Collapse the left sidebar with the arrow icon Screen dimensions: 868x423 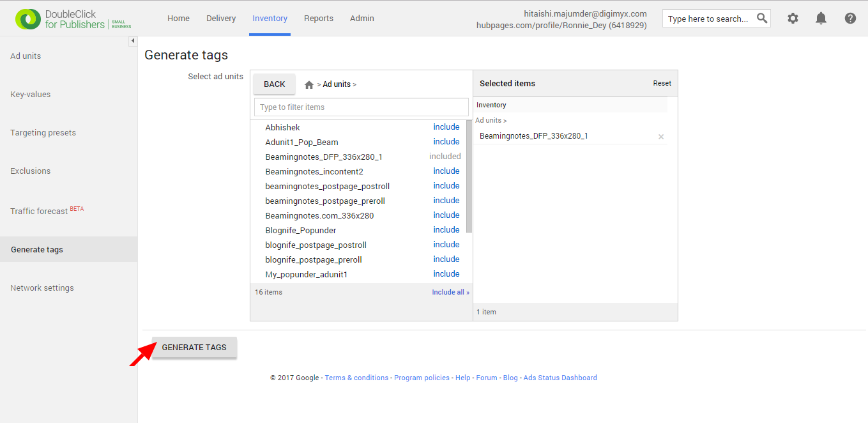[132, 40]
